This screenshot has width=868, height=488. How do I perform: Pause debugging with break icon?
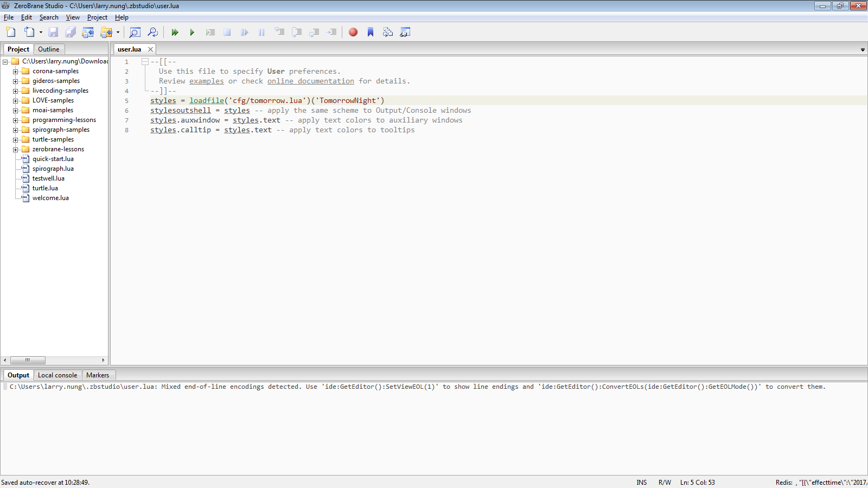pos(262,32)
